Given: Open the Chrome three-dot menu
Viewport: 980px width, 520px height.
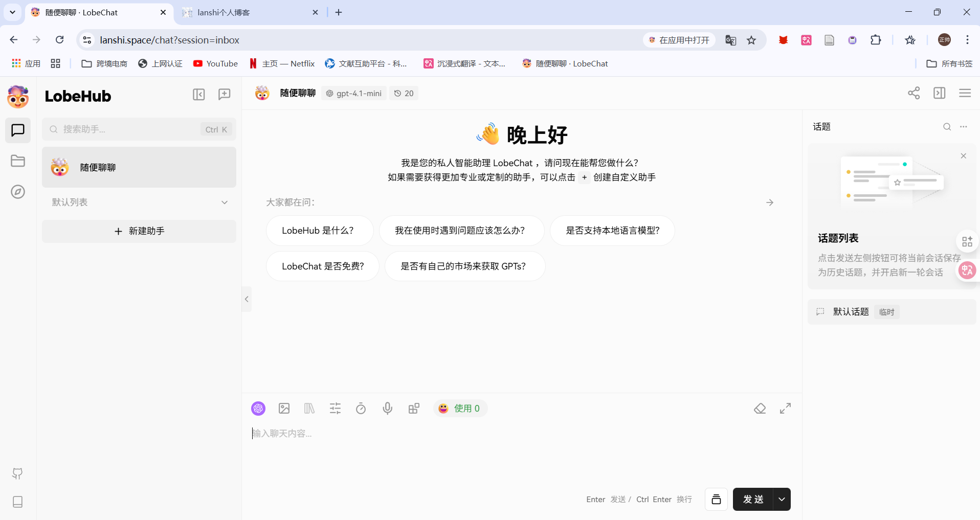Looking at the screenshot, I should (x=967, y=40).
